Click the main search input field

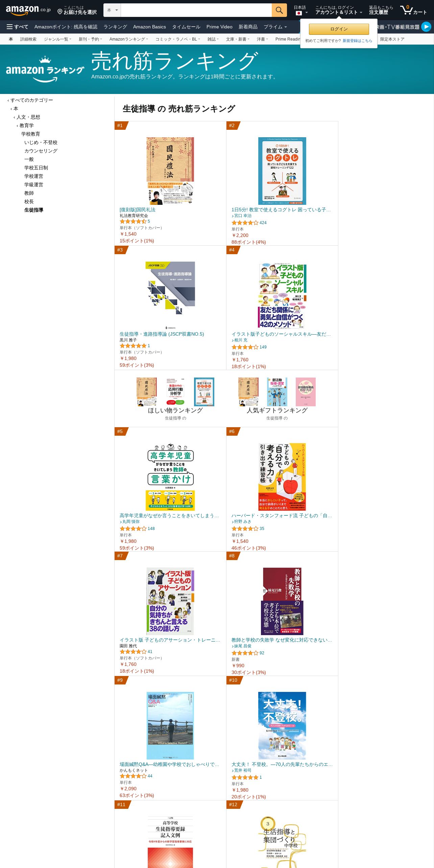[x=196, y=10]
